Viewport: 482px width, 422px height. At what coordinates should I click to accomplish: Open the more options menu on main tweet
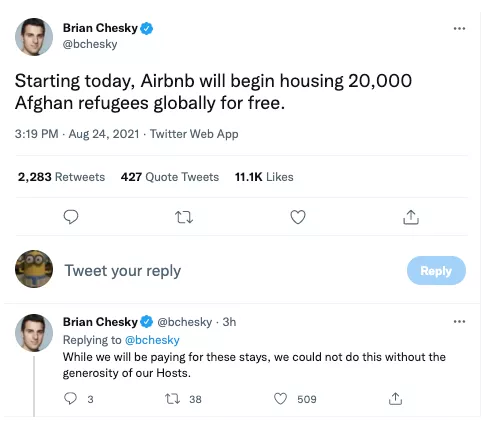[459, 29]
